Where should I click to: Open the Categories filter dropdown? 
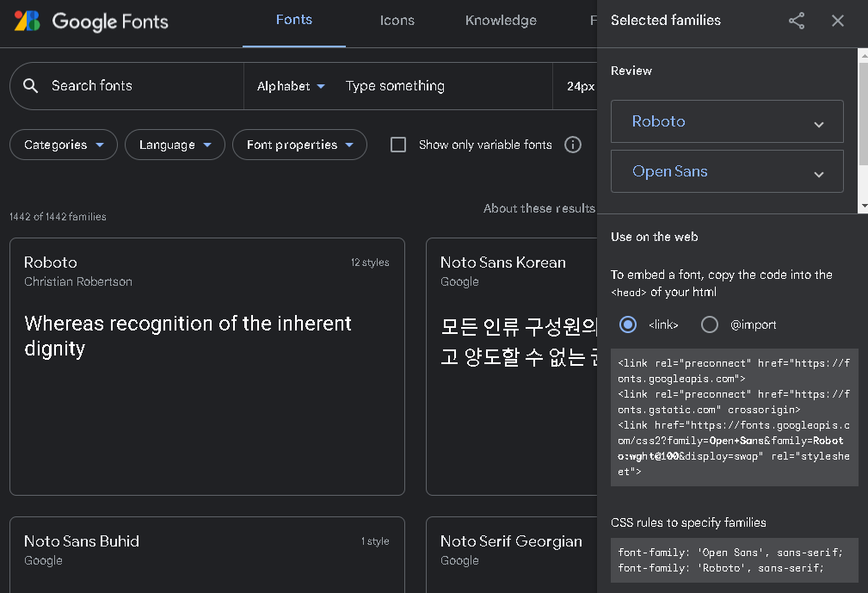coord(64,145)
